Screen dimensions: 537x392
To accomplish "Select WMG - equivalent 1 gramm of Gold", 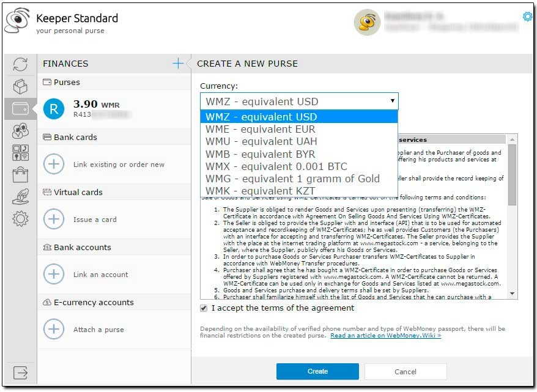I will [292, 179].
